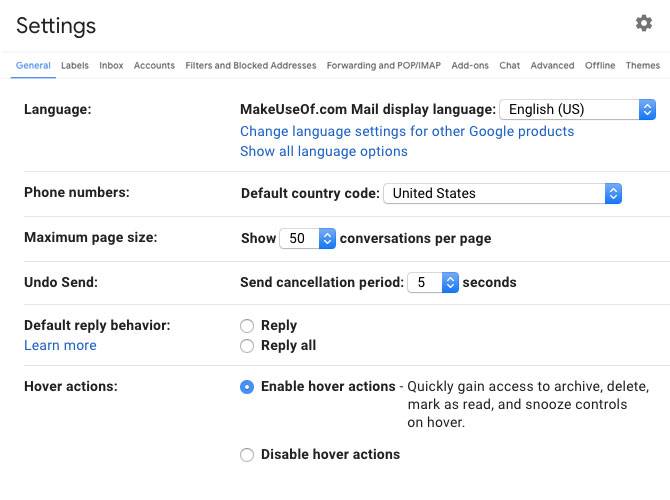Select Enable hover actions

tap(247, 387)
